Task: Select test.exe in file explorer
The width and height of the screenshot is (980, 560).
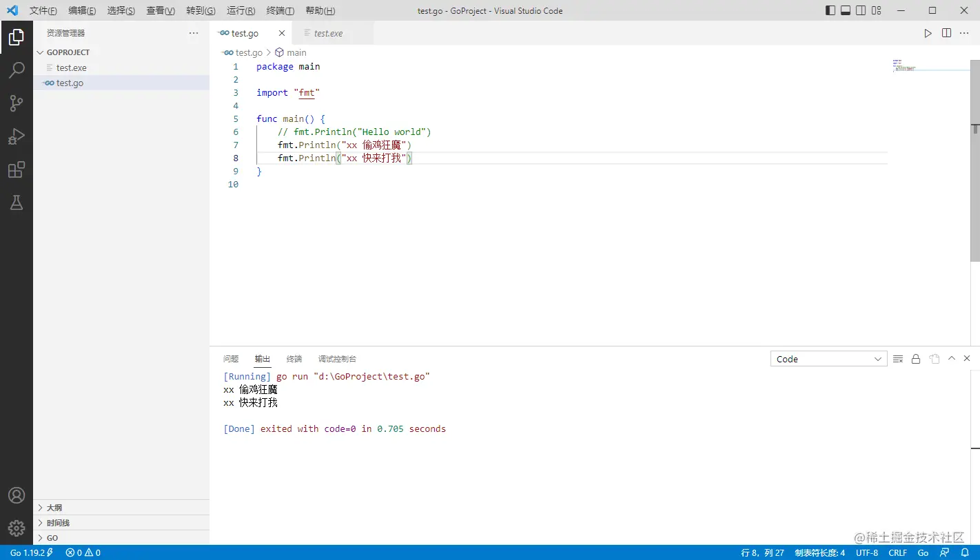Action: [x=121, y=68]
